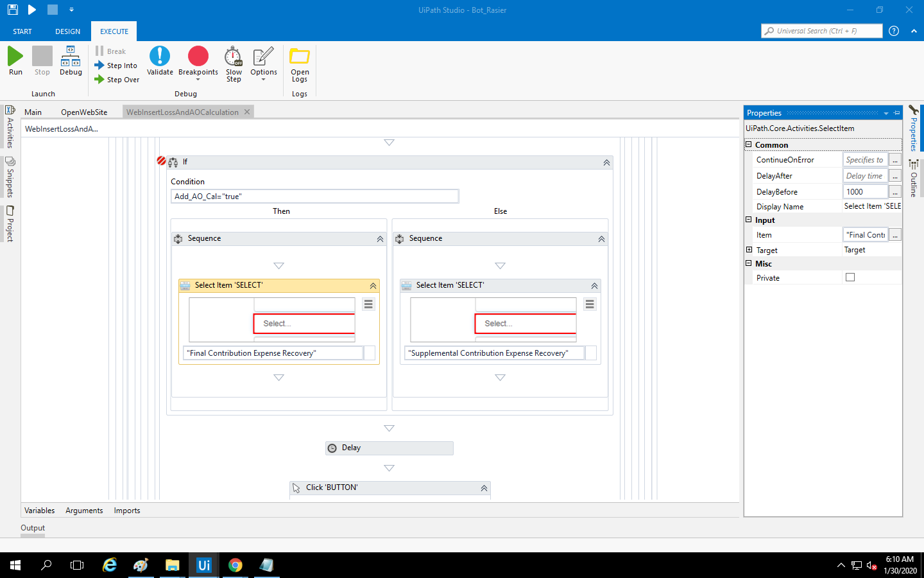
Task: Collapse the ribbon with the chevron
Action: pos(914,31)
